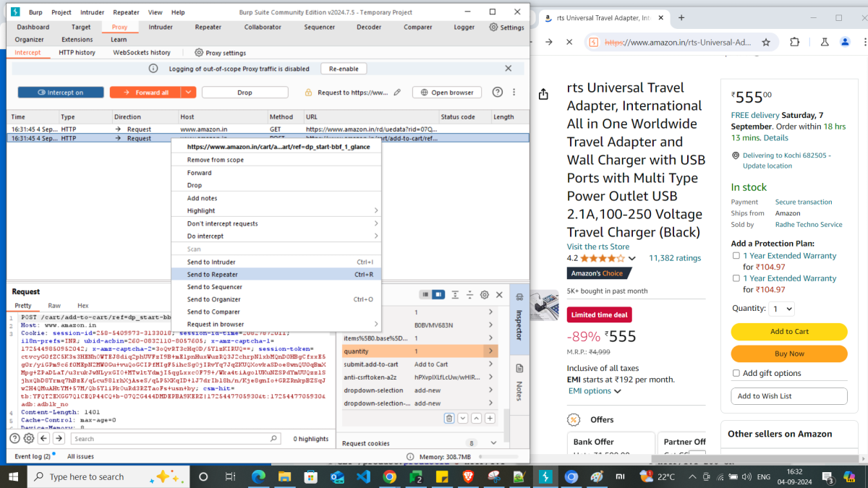Click the share icon on Amazon product page
This screenshot has height=488, width=868.
pyautogui.click(x=544, y=94)
